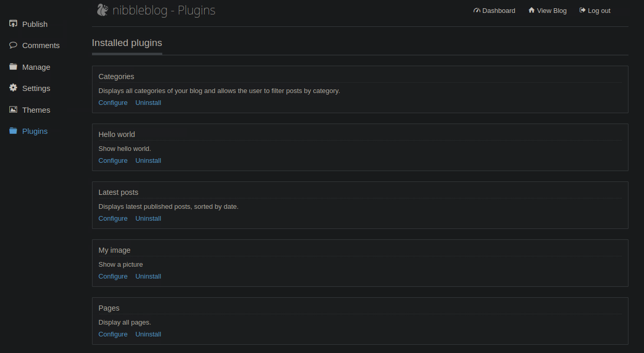Click the Settings gear icon
The width and height of the screenshot is (644, 353).
click(13, 88)
